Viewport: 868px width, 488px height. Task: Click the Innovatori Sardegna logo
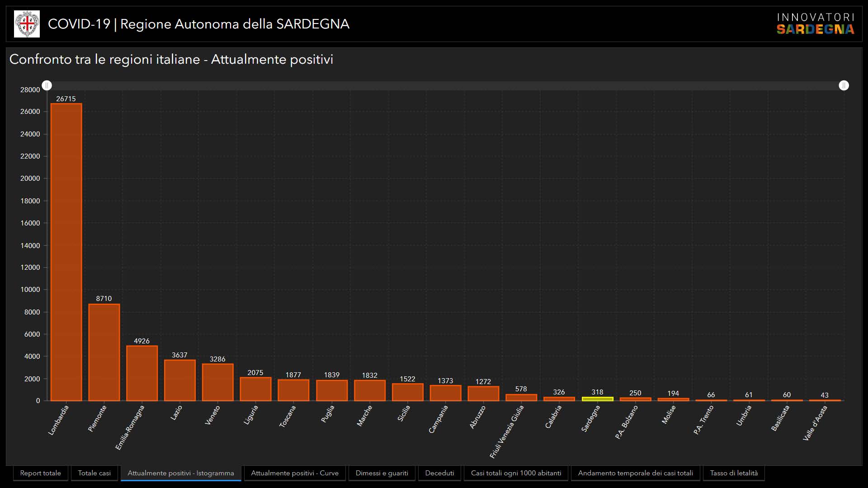(815, 24)
